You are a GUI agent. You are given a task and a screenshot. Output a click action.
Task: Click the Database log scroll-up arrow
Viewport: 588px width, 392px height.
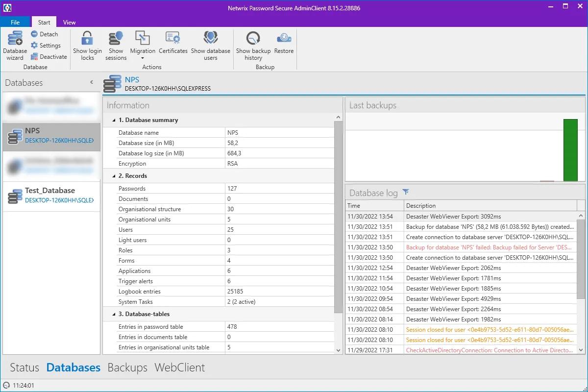point(581,216)
